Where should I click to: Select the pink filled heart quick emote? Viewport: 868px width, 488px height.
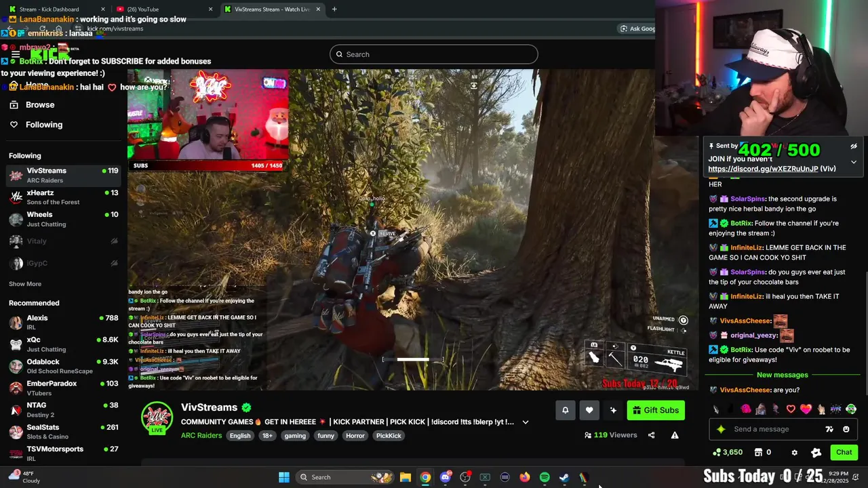806,409
